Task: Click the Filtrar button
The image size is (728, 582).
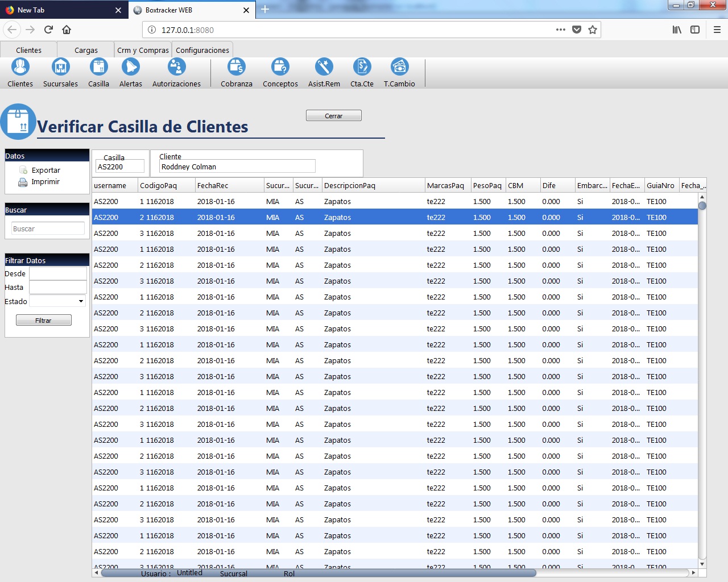Action: point(44,321)
